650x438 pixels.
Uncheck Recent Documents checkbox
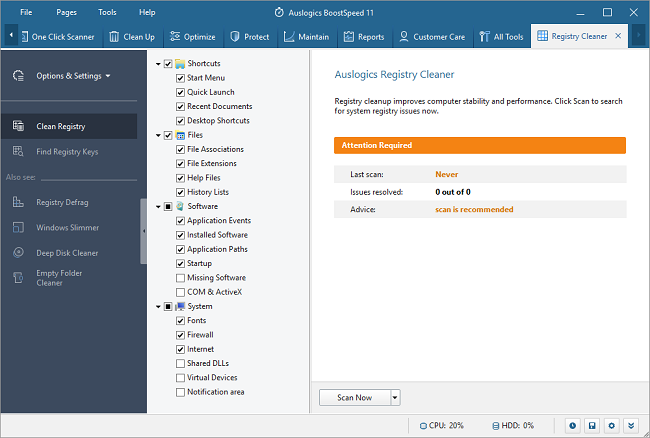tap(180, 106)
